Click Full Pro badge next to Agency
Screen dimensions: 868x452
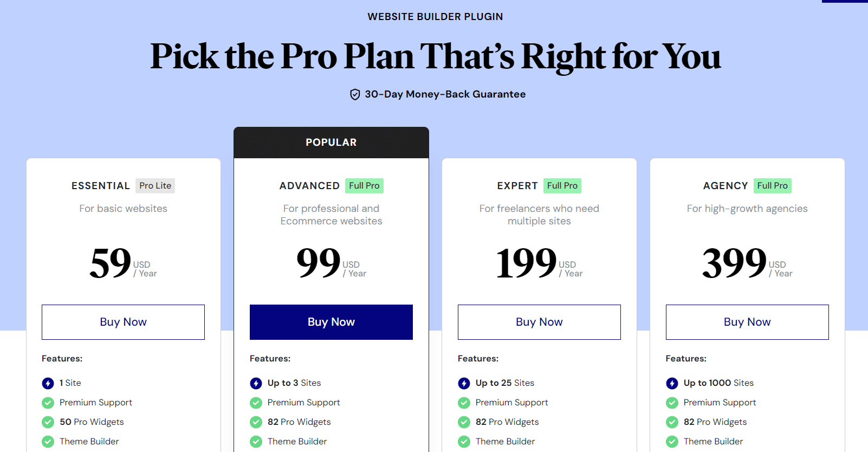click(773, 186)
